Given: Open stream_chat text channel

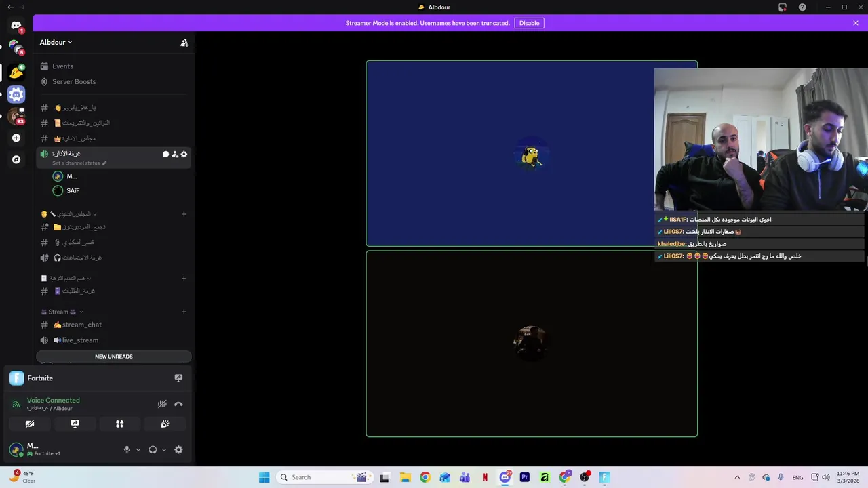Looking at the screenshot, I should [114, 325].
